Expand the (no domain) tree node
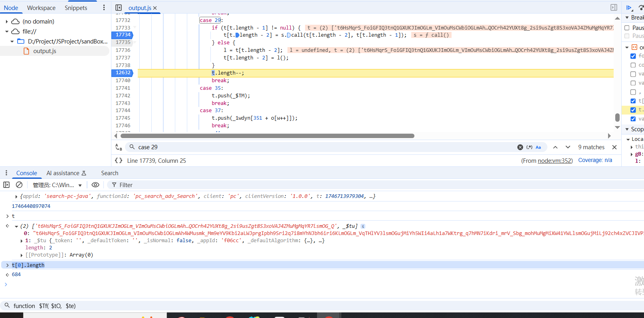The height and width of the screenshot is (318, 644). tap(7, 22)
